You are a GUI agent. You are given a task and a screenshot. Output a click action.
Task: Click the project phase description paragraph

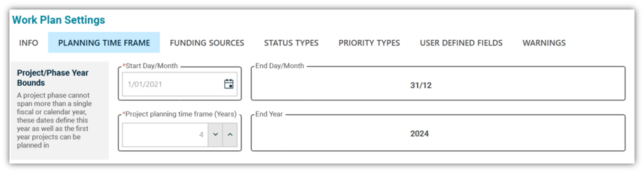pos(54,120)
